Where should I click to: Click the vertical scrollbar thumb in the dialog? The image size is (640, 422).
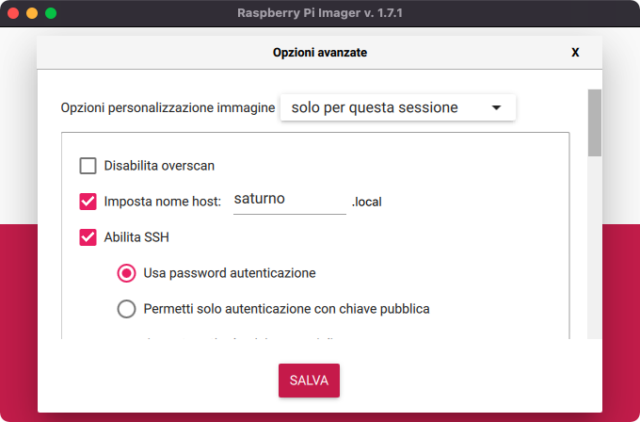594,123
